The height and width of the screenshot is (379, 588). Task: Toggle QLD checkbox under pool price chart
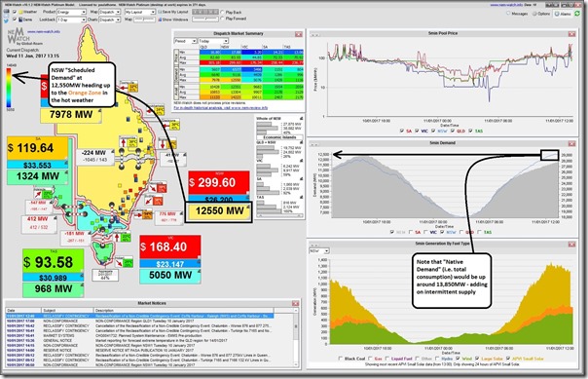pos(453,131)
